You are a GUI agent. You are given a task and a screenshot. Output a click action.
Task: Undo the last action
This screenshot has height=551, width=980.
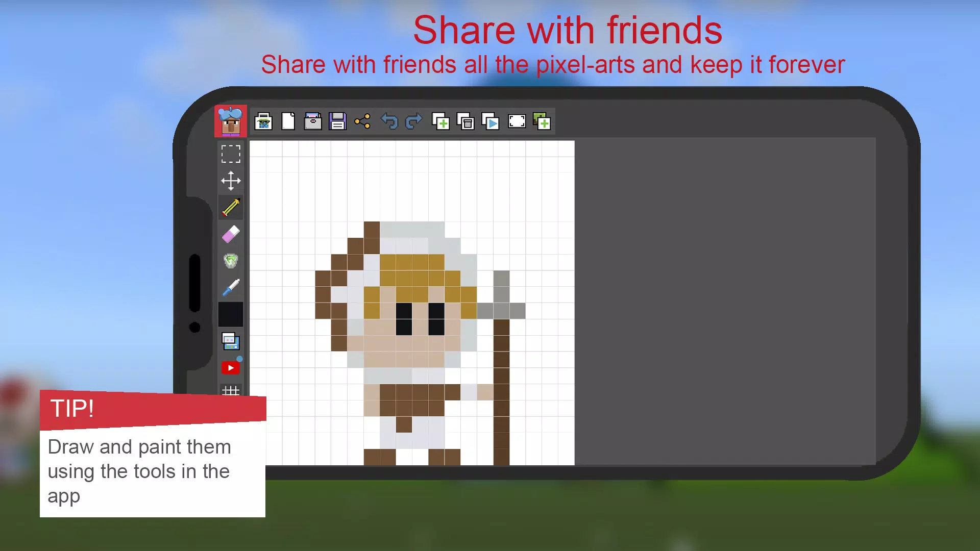(389, 121)
